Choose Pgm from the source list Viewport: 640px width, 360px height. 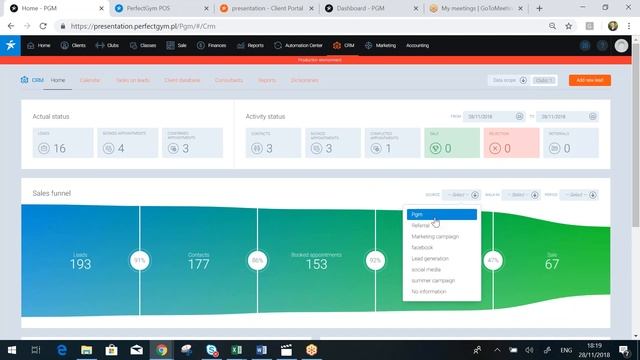coord(442,214)
